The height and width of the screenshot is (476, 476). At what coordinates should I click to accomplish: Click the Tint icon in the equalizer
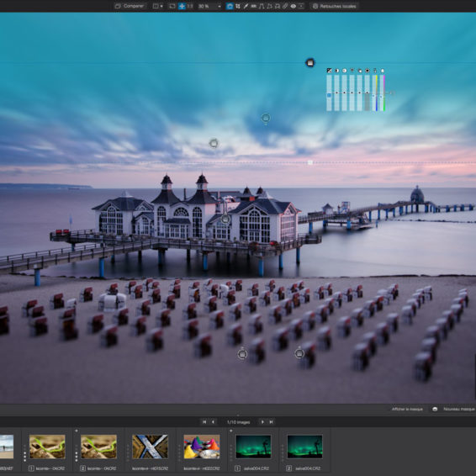click(x=382, y=71)
